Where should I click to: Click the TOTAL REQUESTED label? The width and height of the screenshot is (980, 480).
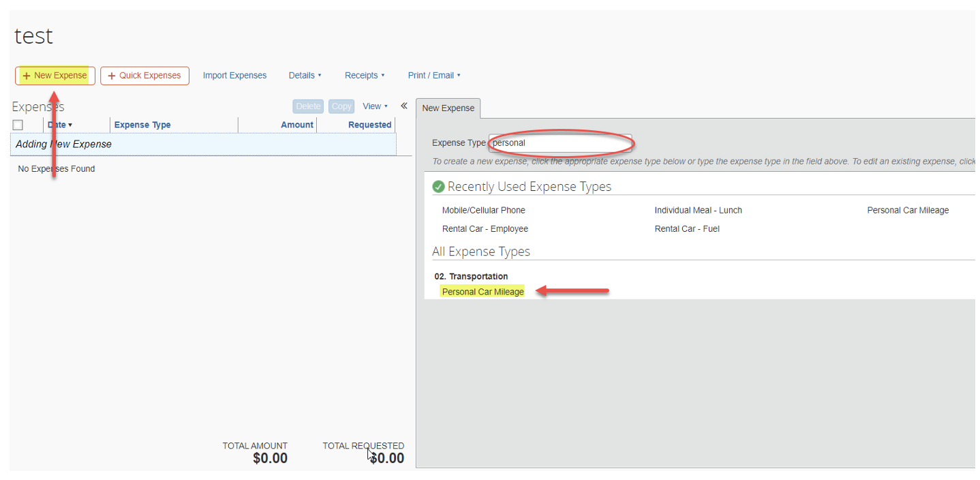pyautogui.click(x=363, y=446)
